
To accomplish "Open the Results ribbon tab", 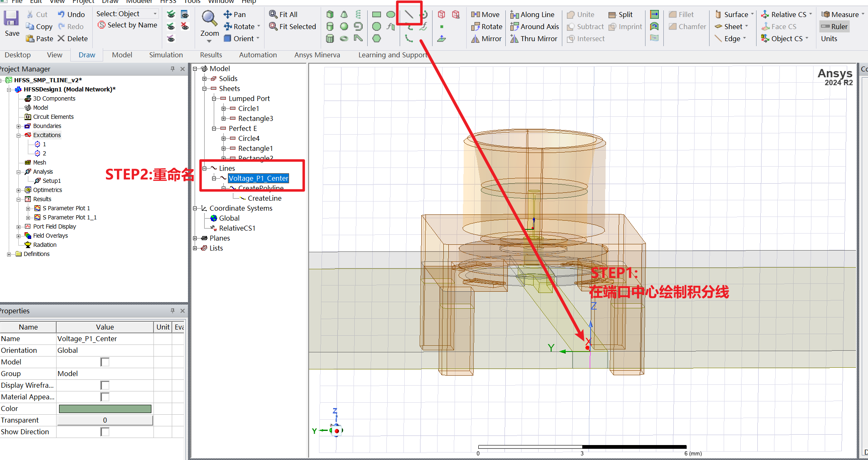I will point(211,55).
